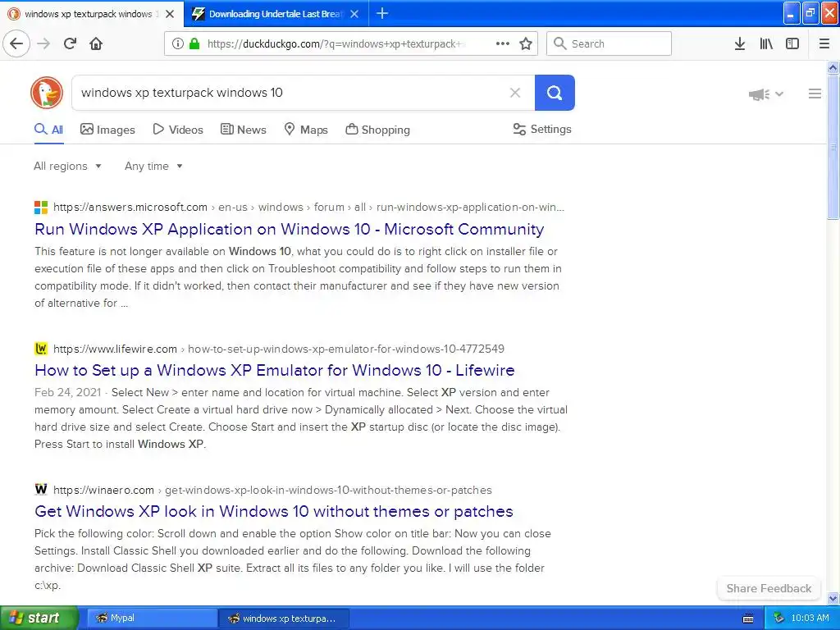Open search Settings

tap(542, 129)
